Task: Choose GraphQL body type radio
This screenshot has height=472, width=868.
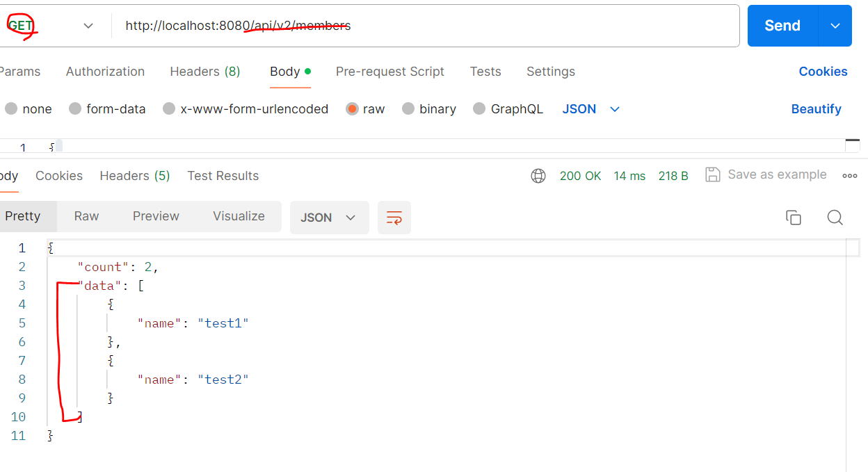Action: tap(479, 109)
